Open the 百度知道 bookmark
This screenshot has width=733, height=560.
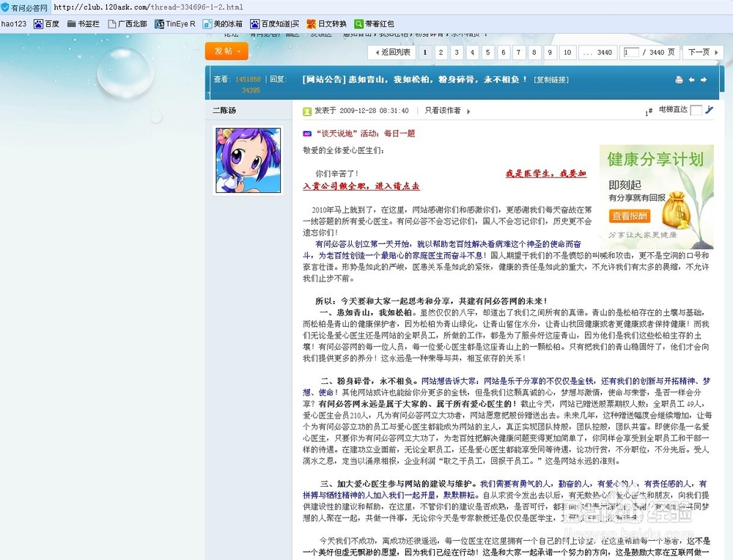274,24
